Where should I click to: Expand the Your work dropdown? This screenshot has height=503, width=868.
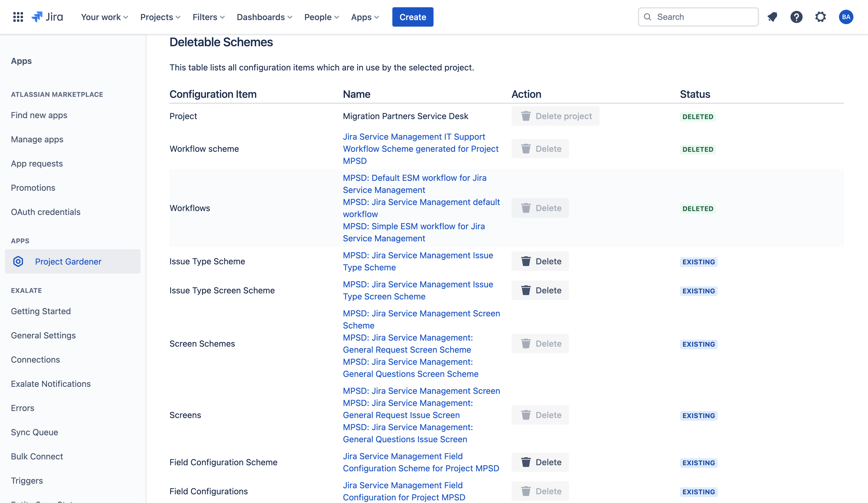click(104, 17)
